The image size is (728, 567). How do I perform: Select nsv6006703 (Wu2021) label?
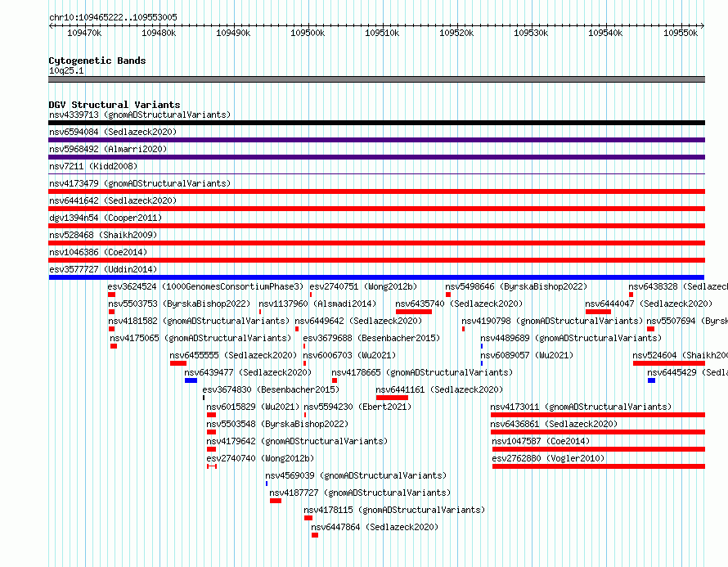(x=349, y=355)
